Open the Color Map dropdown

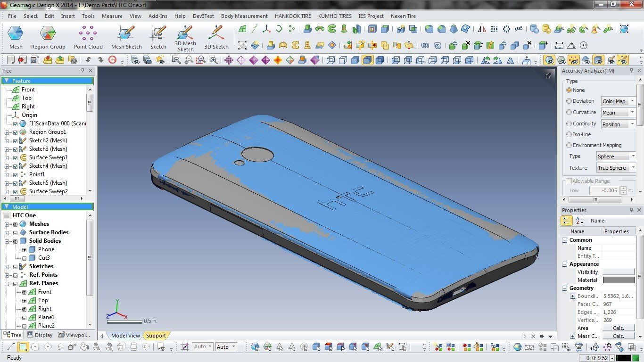[618, 101]
